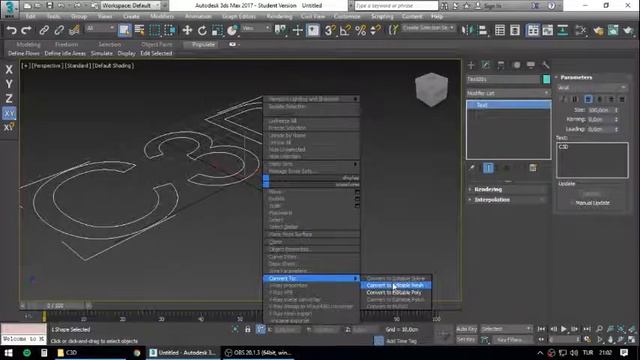
Task: Toggle Show End Result button
Action: [x=488, y=168]
